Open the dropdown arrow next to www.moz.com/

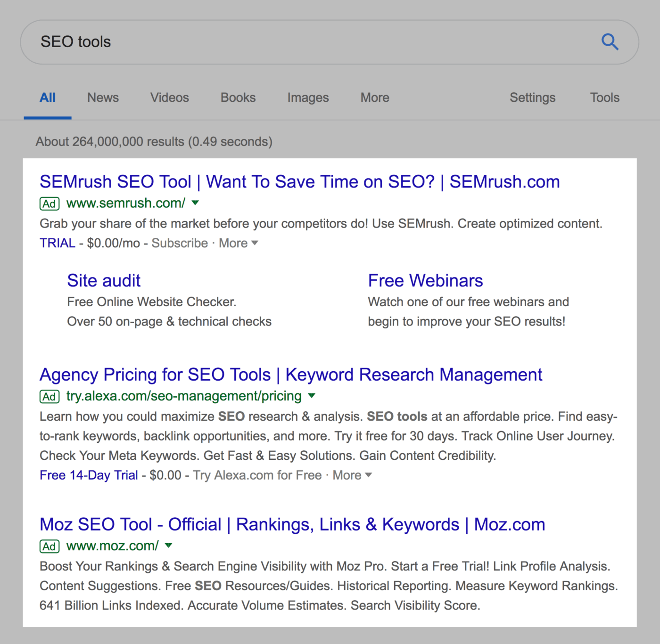pos(168,546)
